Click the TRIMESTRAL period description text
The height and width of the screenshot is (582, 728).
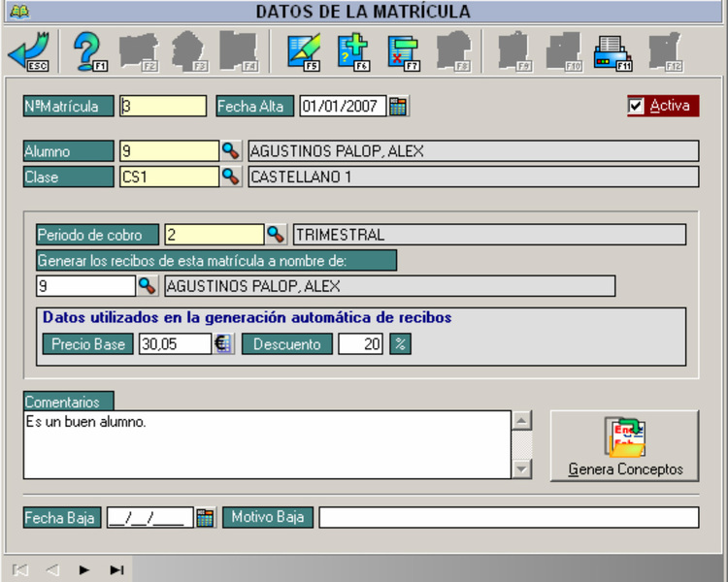341,235
